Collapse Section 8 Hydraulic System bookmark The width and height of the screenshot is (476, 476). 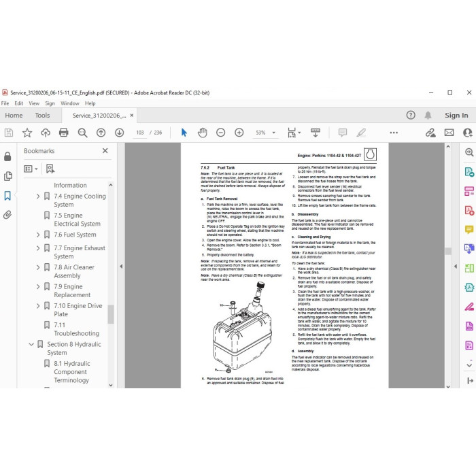[31, 344]
